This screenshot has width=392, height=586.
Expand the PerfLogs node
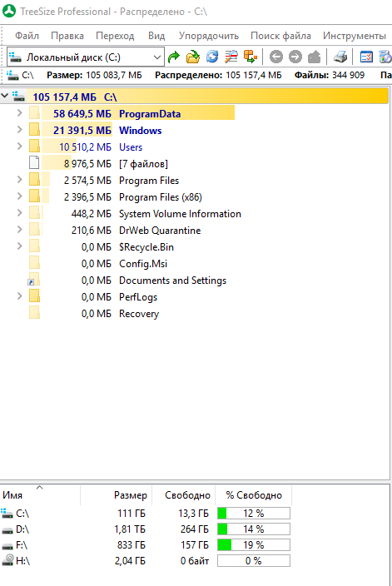click(20, 295)
